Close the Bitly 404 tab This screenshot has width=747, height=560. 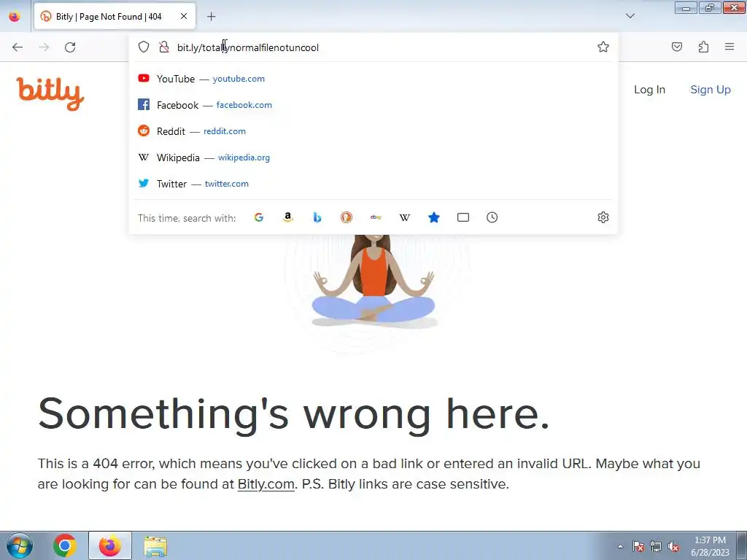pyautogui.click(x=184, y=16)
